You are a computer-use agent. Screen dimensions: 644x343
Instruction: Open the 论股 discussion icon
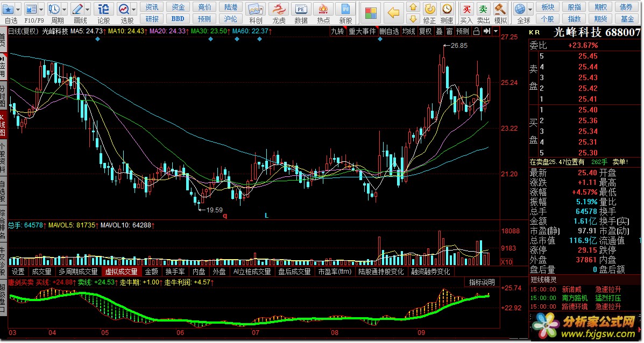(104, 9)
